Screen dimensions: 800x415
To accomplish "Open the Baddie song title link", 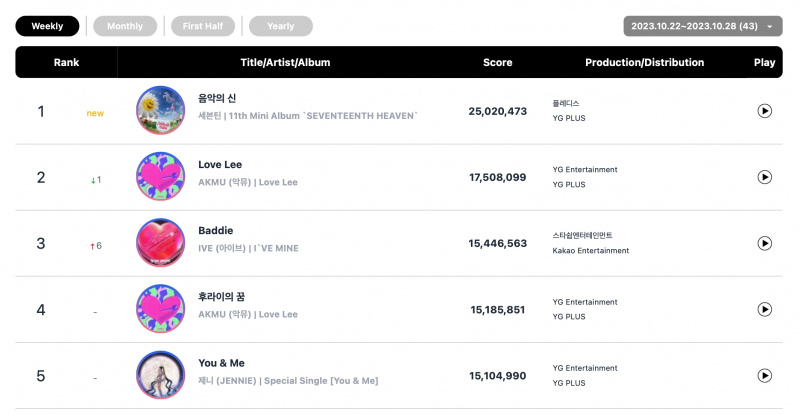I will tap(215, 231).
